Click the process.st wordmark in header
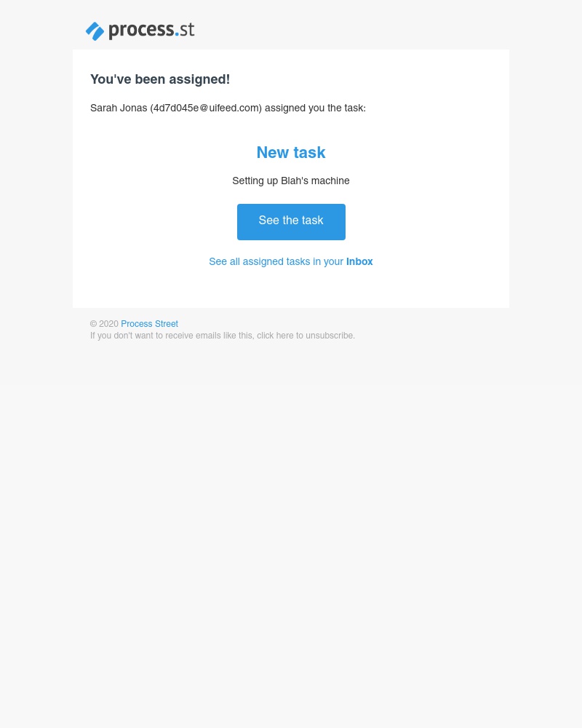 pyautogui.click(x=151, y=30)
